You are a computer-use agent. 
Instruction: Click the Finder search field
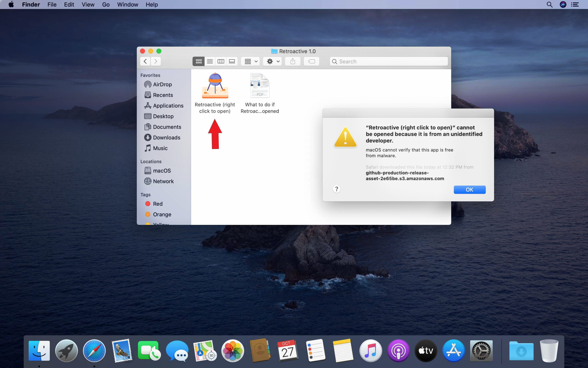click(389, 61)
